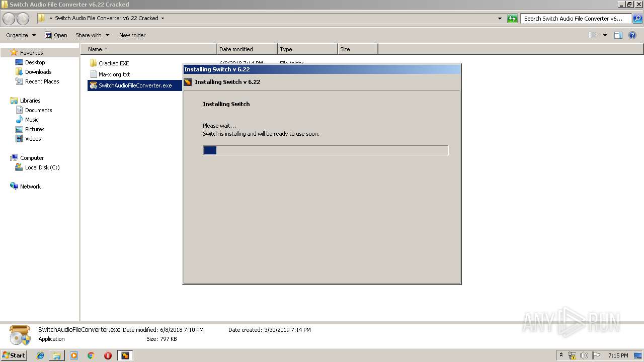Open the Pictures library
The height and width of the screenshot is (362, 644).
[x=35, y=129]
